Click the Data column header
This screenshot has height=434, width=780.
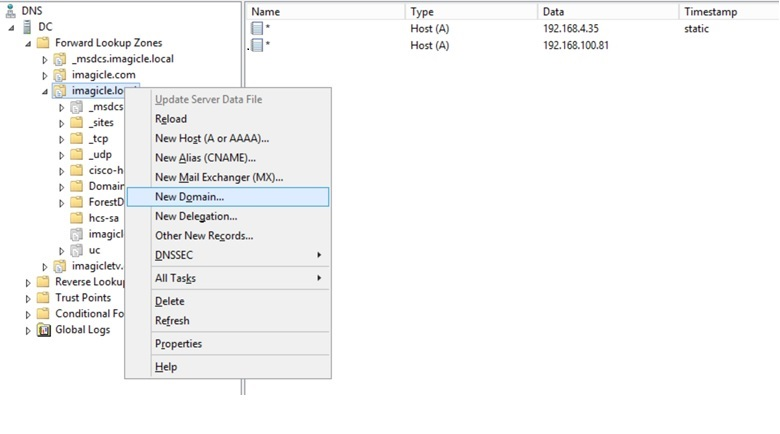(x=606, y=11)
